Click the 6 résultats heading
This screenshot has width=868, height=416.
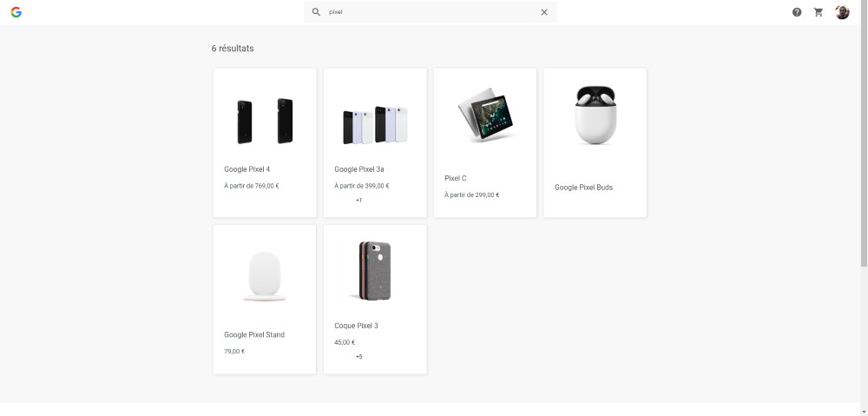point(233,48)
